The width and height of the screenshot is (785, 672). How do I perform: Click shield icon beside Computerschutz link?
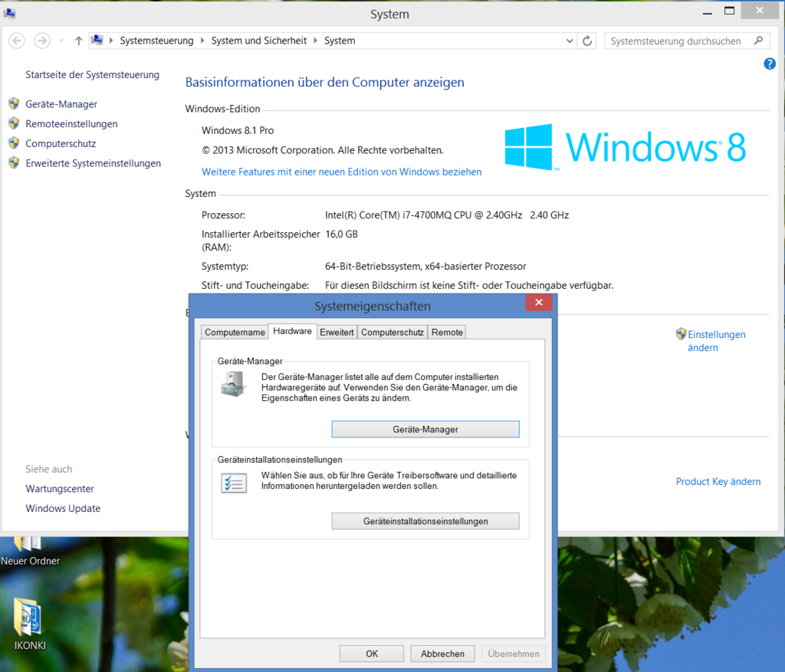[x=14, y=143]
